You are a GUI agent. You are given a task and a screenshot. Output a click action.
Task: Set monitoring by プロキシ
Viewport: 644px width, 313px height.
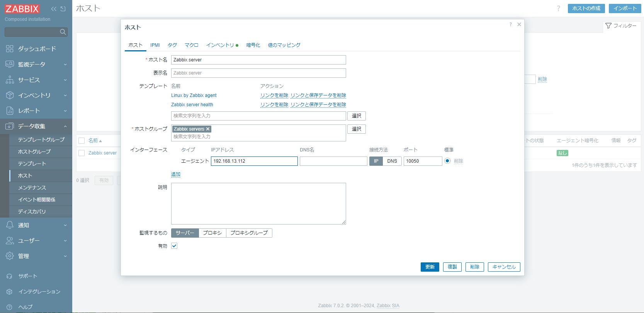(x=212, y=233)
